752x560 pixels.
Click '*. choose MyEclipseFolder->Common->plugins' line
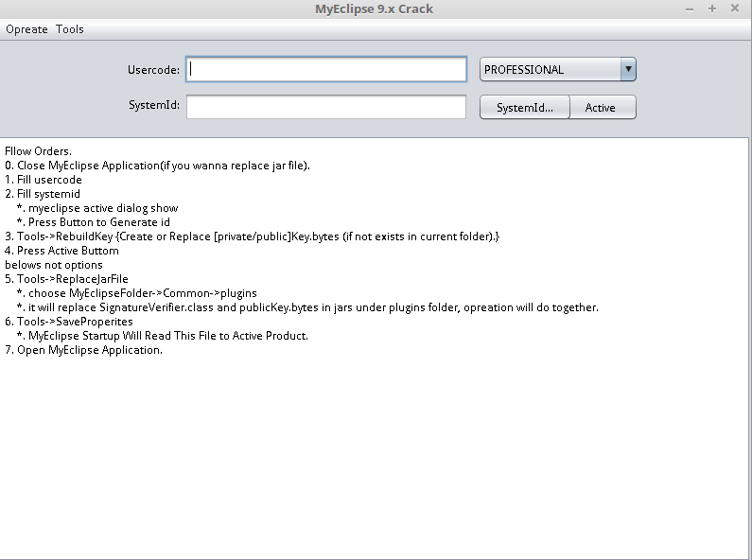point(137,293)
